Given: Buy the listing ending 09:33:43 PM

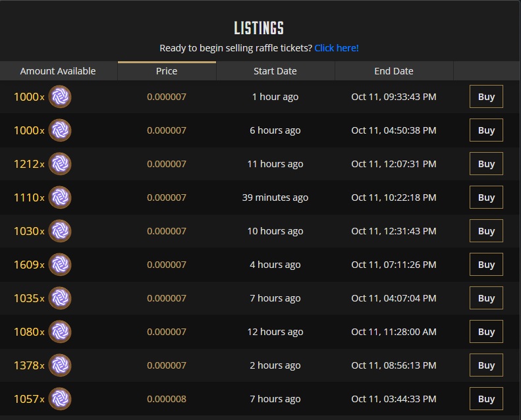Looking at the screenshot, I should (x=486, y=97).
